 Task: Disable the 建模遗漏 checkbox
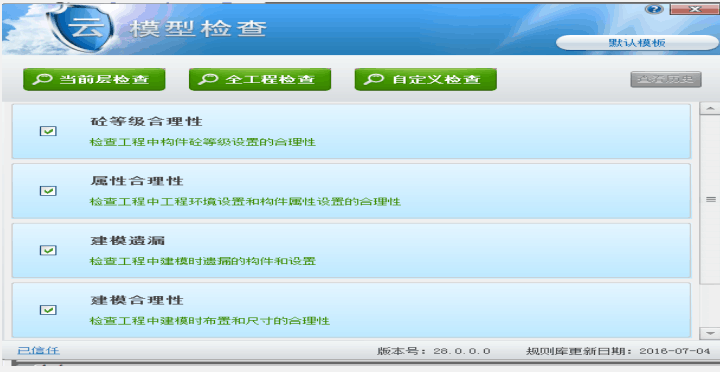click(x=48, y=250)
